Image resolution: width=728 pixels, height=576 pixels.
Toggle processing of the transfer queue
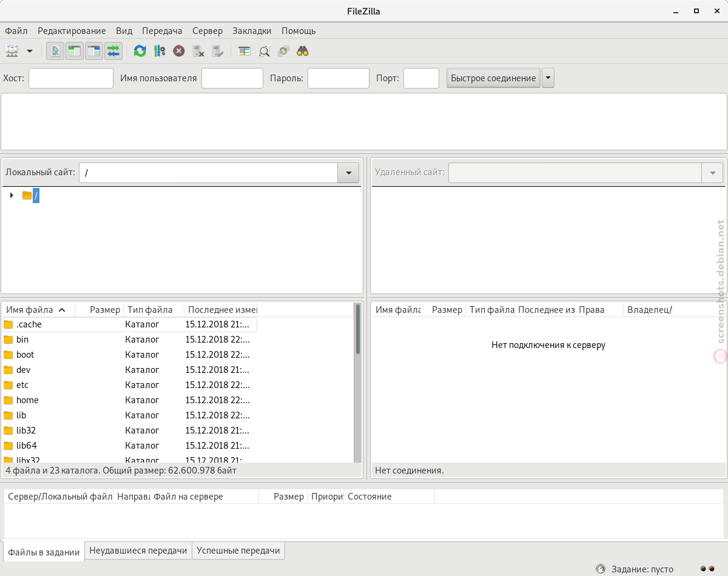(160, 51)
